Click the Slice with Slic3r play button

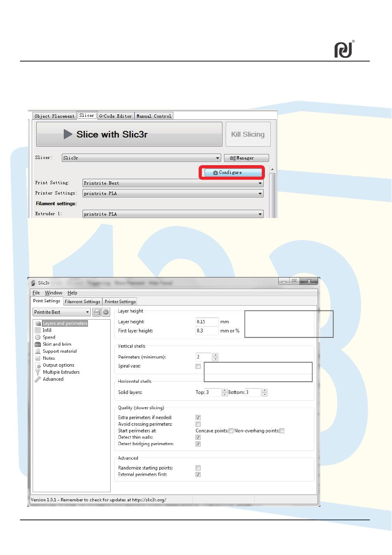tap(129, 134)
